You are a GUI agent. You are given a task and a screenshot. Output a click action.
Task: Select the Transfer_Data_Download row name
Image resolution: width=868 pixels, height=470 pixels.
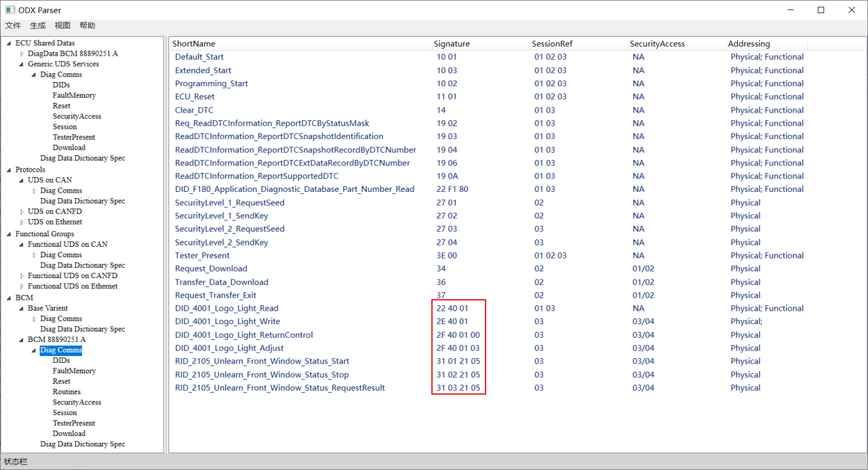pyautogui.click(x=222, y=282)
